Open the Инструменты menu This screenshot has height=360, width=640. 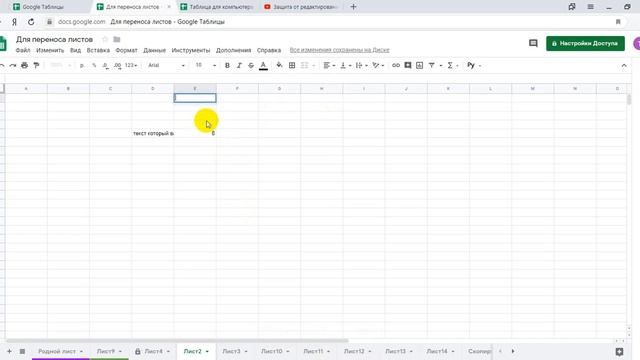tap(191, 50)
